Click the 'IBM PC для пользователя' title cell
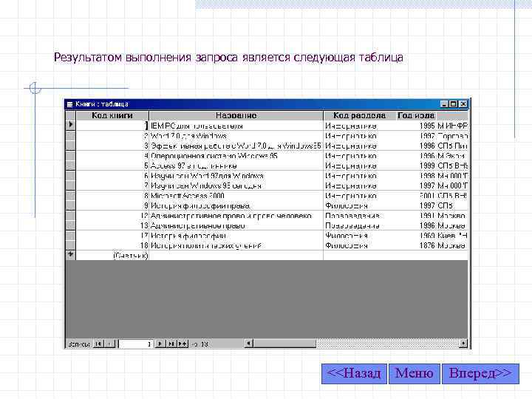 (x=236, y=126)
